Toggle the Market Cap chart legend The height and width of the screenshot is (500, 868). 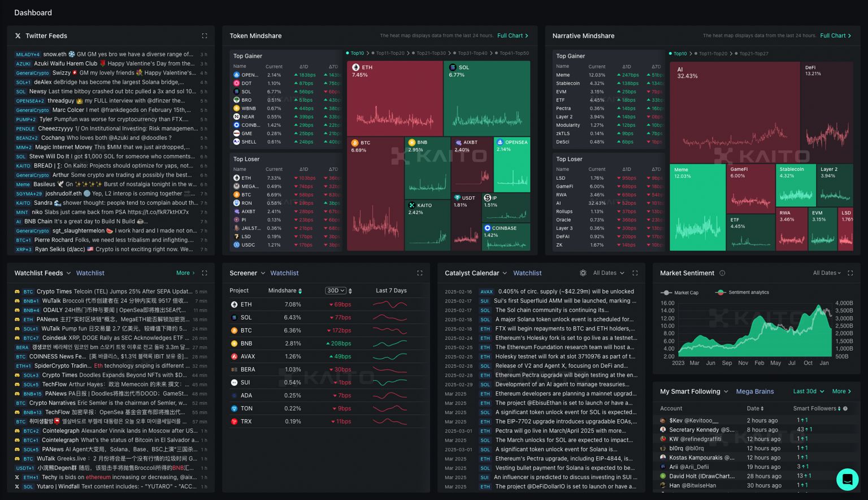679,292
